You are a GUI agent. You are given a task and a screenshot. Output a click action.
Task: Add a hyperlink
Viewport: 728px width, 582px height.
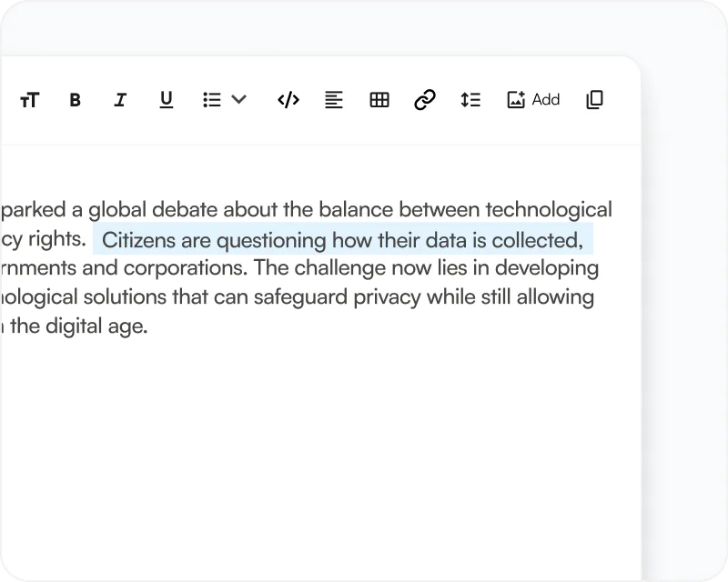[x=424, y=100]
